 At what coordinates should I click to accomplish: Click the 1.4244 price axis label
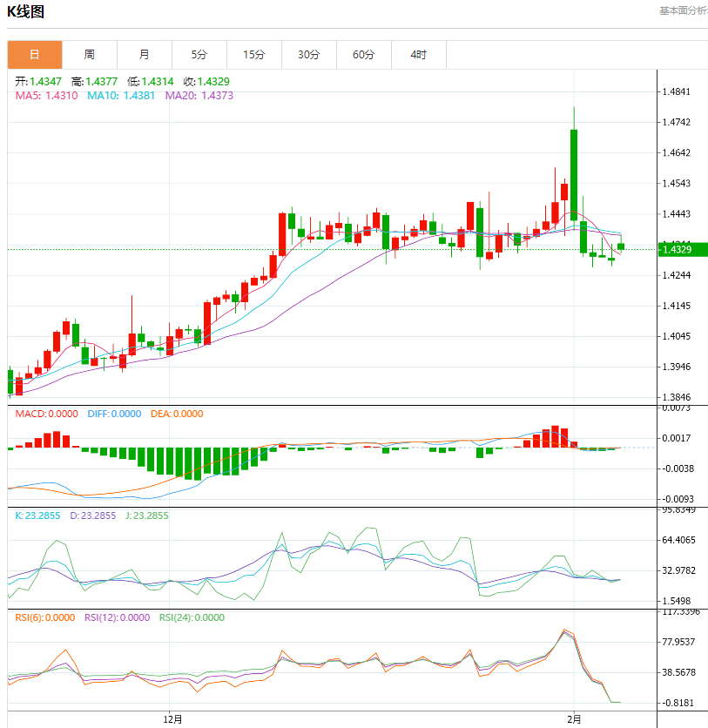pos(677,275)
